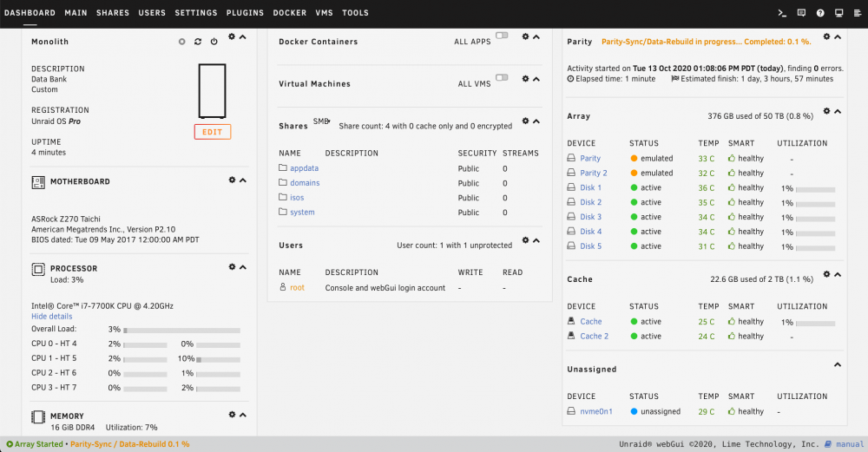868x452 pixels.
Task: Click the EDIT button under the server case
Action: 212,132
